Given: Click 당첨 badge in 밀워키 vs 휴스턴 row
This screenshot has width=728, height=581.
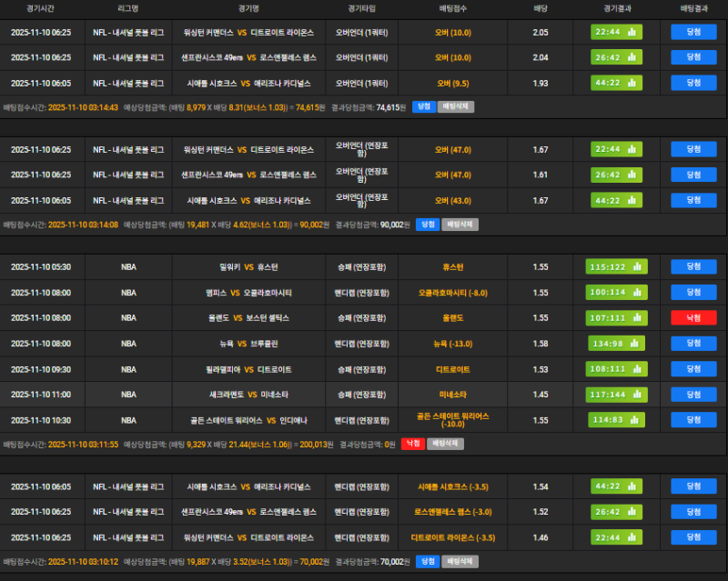Looking at the screenshot, I should pyautogui.click(x=693, y=267).
